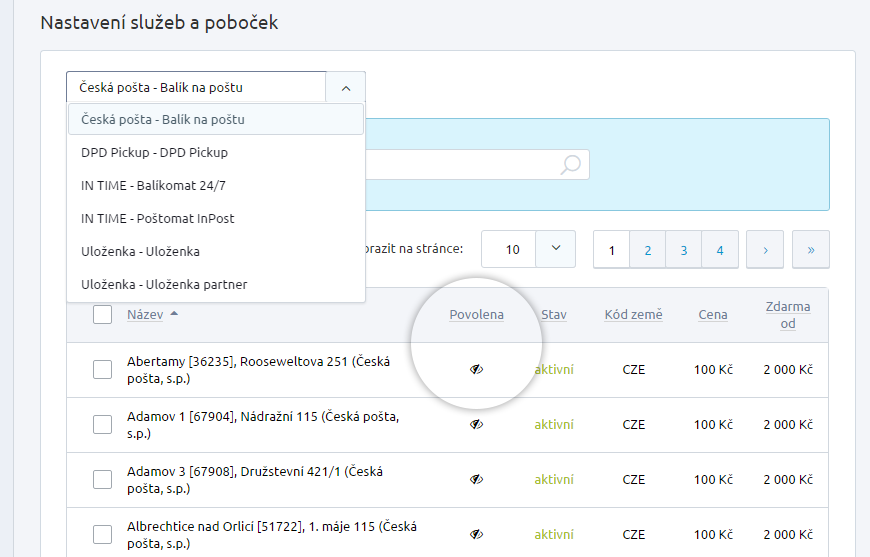Toggle the enabled eye icon for Adamov 1
This screenshot has height=557, width=870.
point(477,424)
